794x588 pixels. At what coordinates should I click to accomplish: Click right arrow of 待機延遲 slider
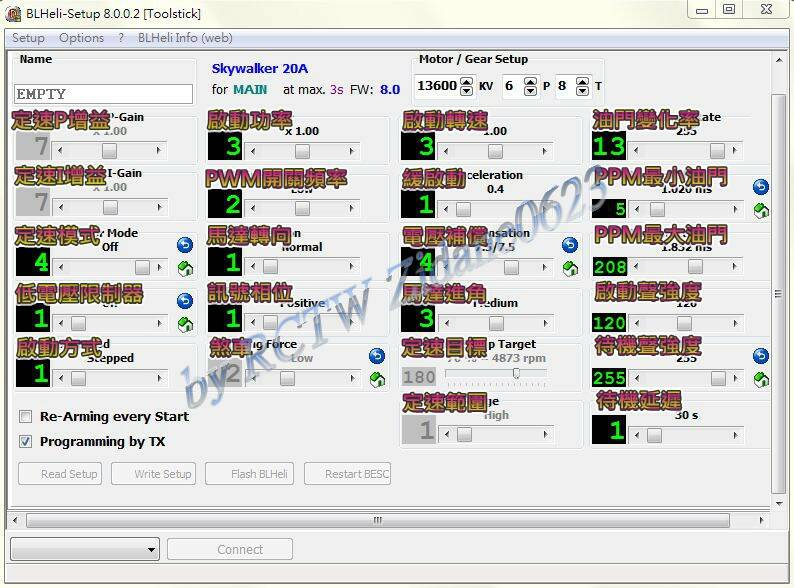point(735,435)
